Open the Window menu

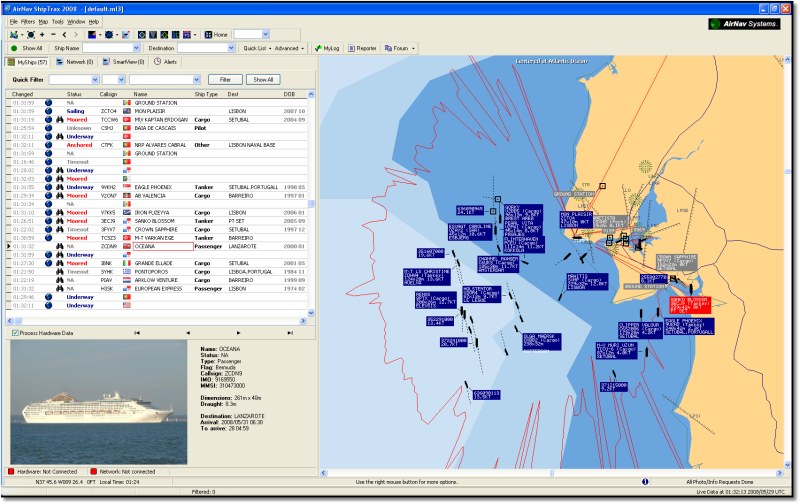(x=76, y=22)
